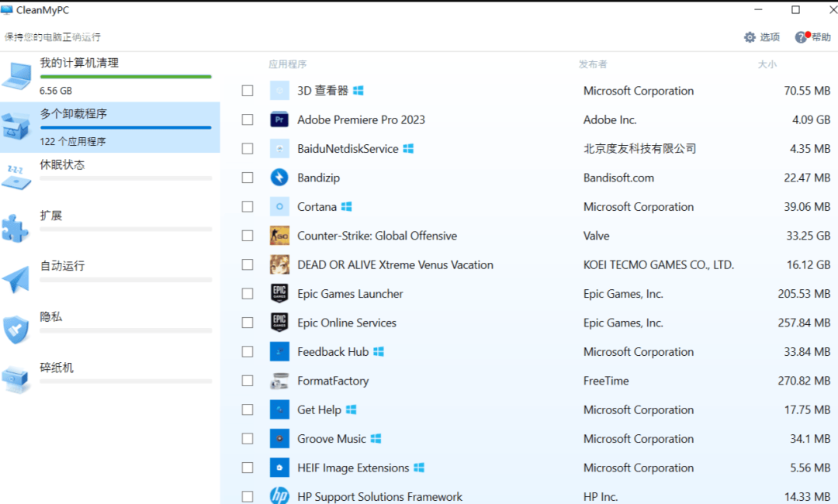Tick the Epic Online Services checkbox
This screenshot has width=838, height=504.
coord(248,323)
